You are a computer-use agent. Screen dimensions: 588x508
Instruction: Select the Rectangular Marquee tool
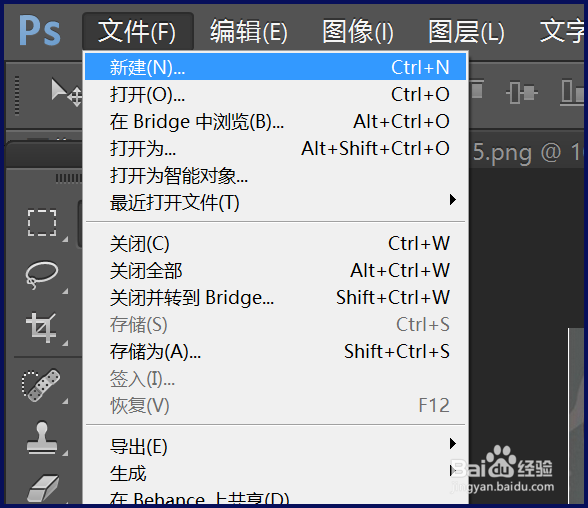pos(42,223)
